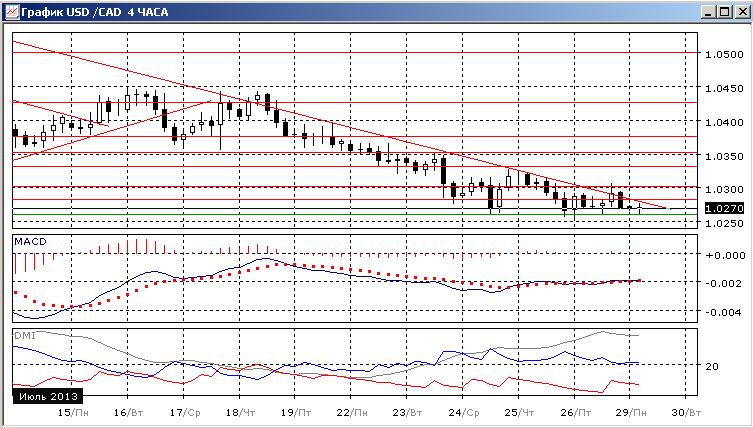Click the 18/Чт date axis label
Viewport: 753px width, 428px height.
(x=241, y=413)
